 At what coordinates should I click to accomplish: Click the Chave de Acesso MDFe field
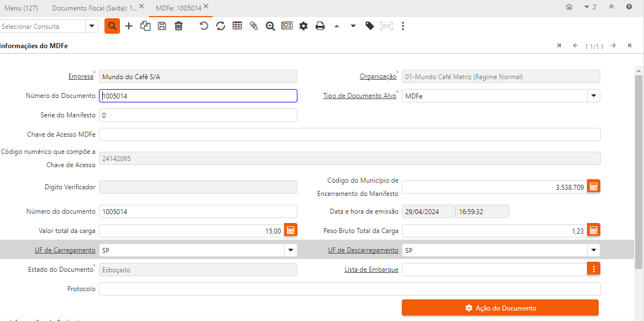pos(349,134)
